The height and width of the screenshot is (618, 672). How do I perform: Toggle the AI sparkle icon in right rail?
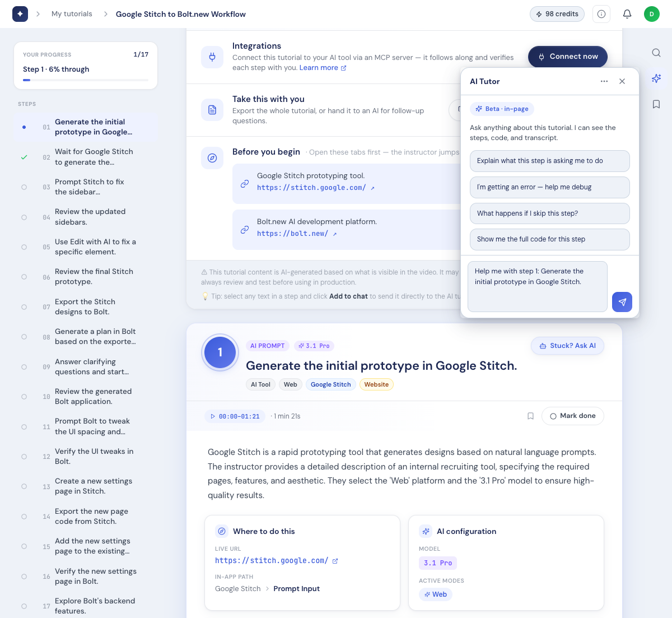pyautogui.click(x=656, y=78)
